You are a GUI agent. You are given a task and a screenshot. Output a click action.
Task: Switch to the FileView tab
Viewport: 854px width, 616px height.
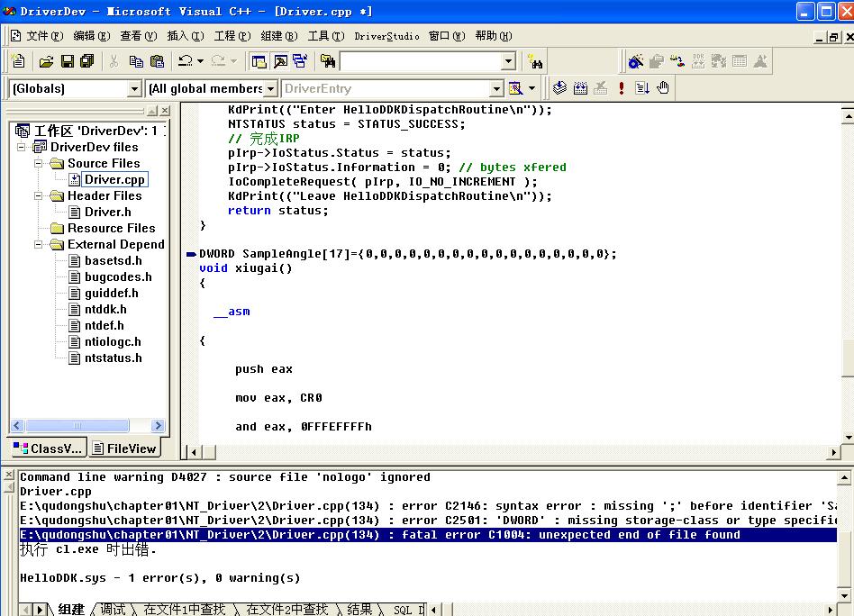point(124,448)
